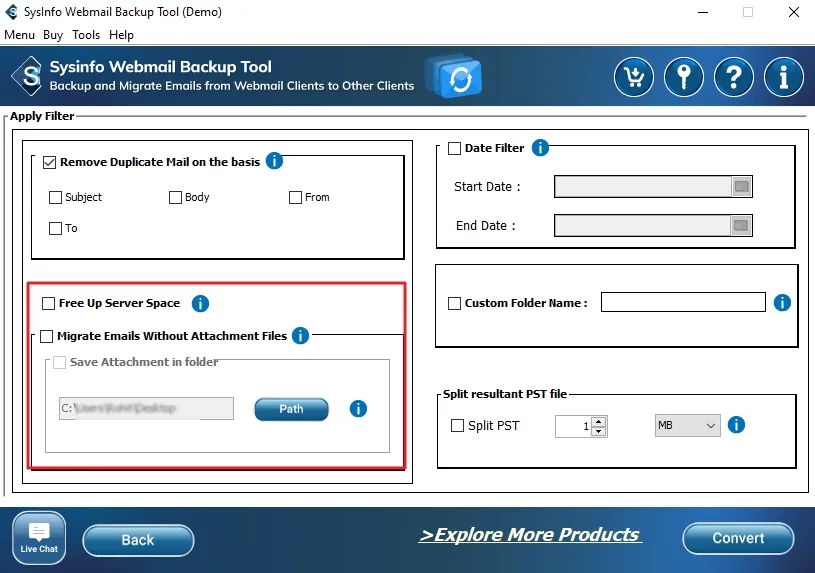The height and width of the screenshot is (573, 815).
Task: Open the Start Date calendar picker icon
Action: point(742,187)
